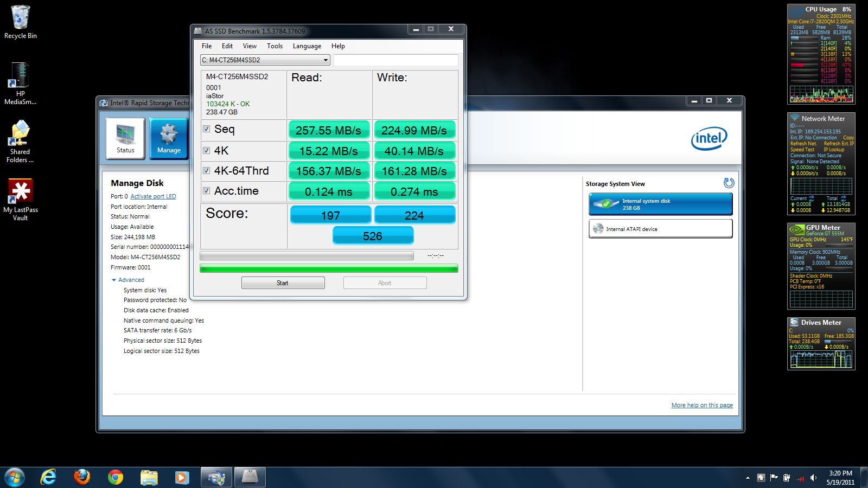Open HP MediaSmart desktop shortcut

[20, 84]
